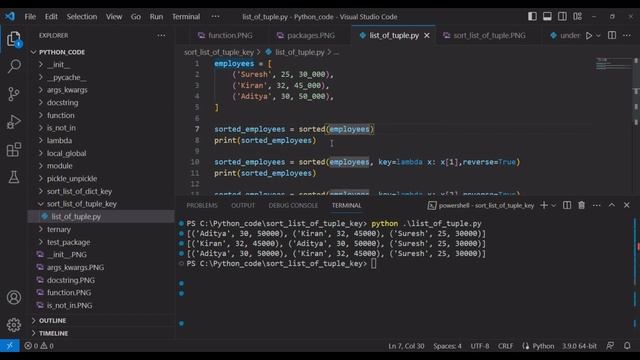Open list_of_tuple.py in file tree
Image resolution: width=640 pixels, height=360 pixels.
(x=101, y=216)
